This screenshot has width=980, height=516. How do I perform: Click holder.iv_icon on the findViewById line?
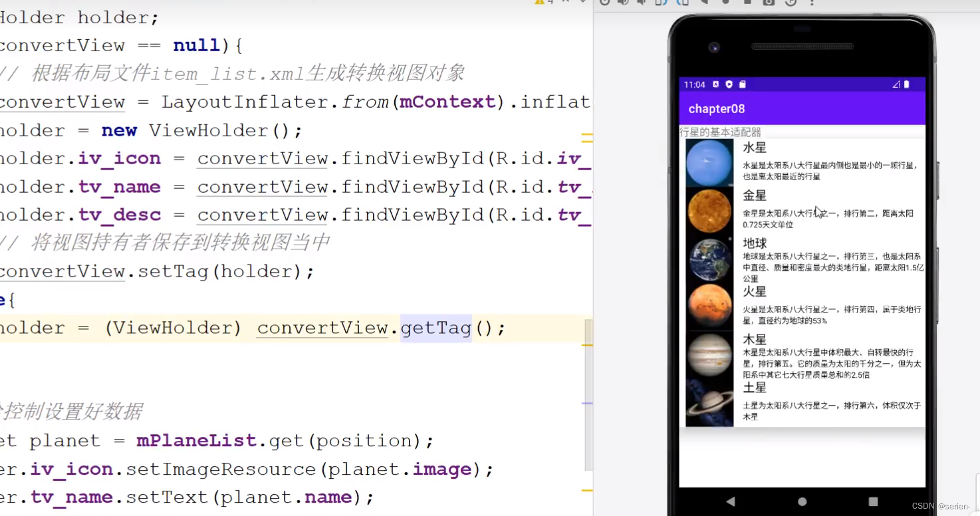[x=80, y=158]
